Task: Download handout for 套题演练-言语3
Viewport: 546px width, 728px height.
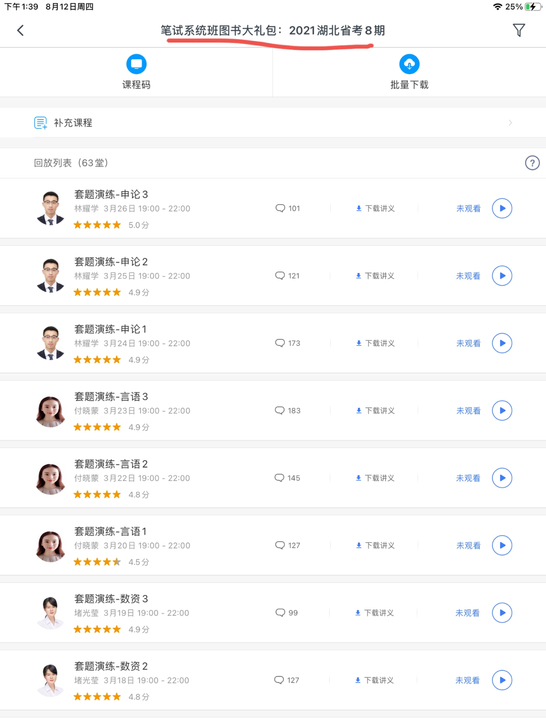Action: click(375, 410)
